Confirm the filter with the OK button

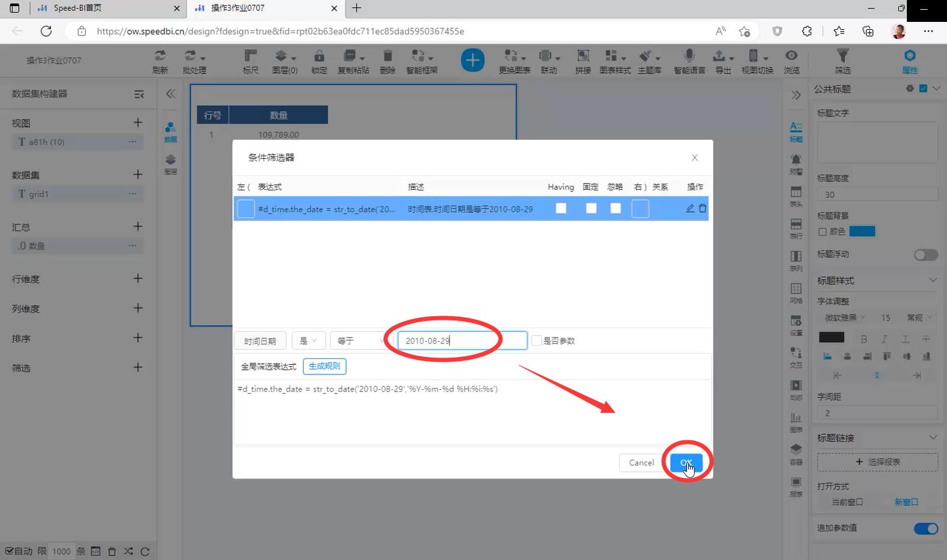686,463
